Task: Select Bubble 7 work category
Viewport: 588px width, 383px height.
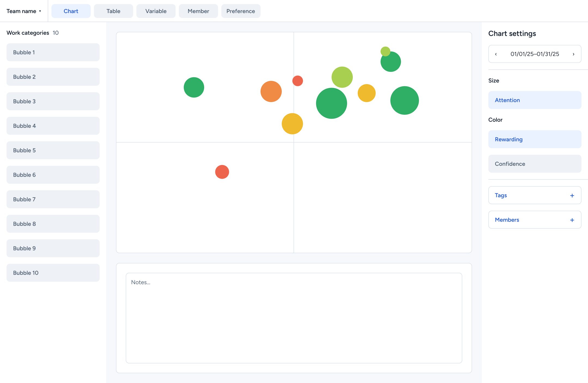Action: click(x=53, y=199)
